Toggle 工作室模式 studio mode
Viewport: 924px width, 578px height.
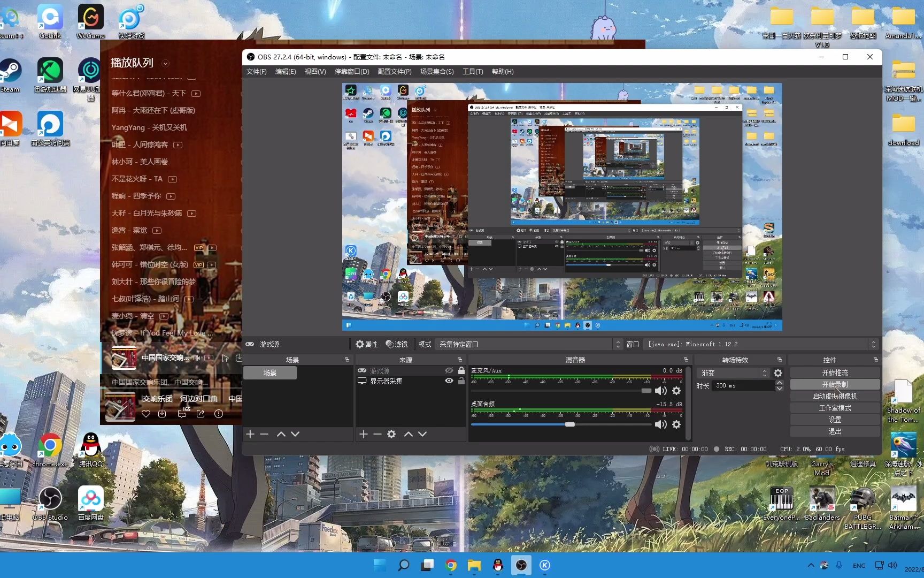point(835,408)
